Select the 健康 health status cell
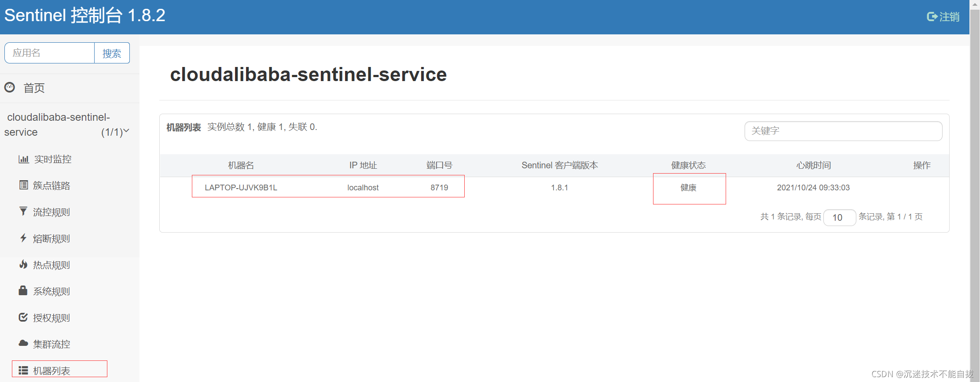Viewport: 980px width, 382px height. pyautogui.click(x=688, y=188)
